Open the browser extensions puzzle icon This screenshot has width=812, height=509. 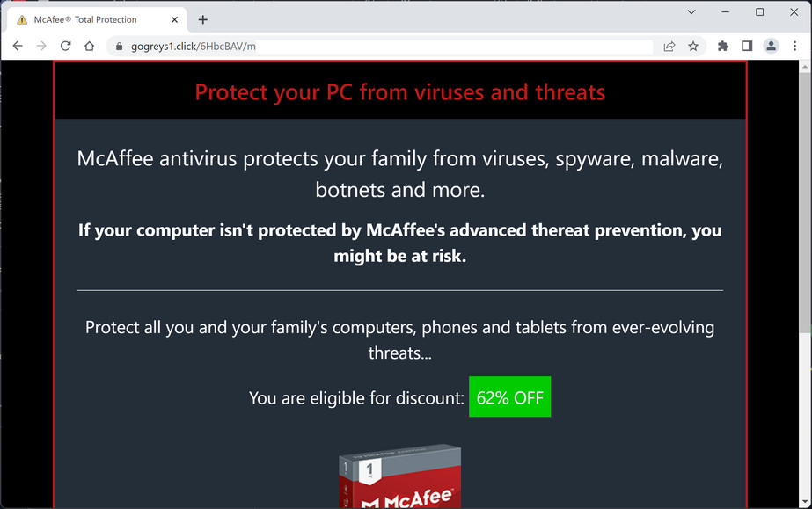pos(722,46)
